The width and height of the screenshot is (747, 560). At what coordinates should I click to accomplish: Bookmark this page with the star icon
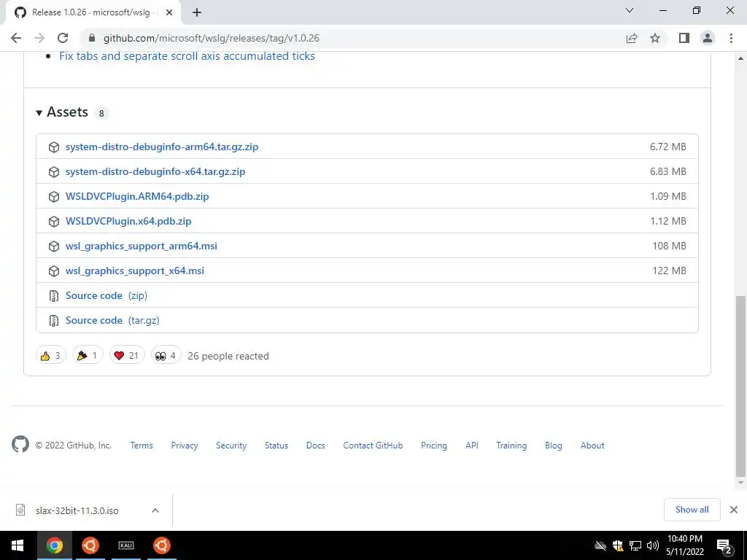pyautogui.click(x=655, y=38)
